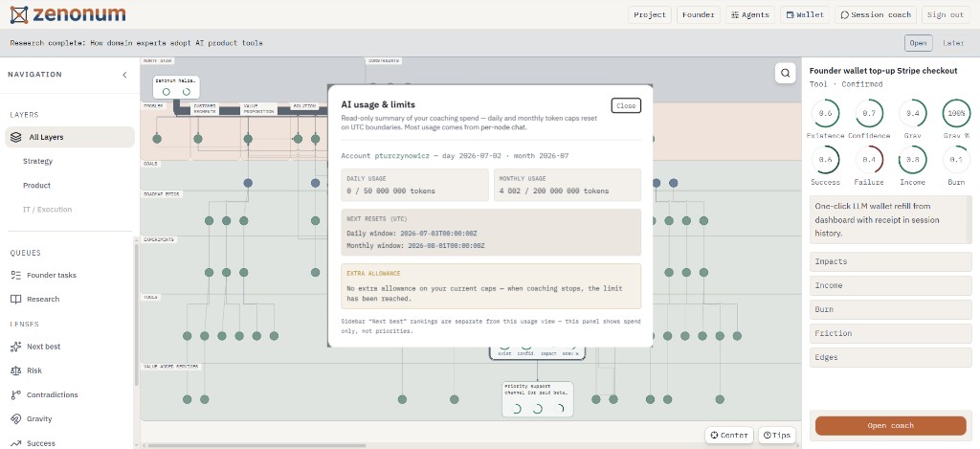Screen dimensions: 980x449
Task: Close the AI usage & limits dialog
Action: (626, 105)
